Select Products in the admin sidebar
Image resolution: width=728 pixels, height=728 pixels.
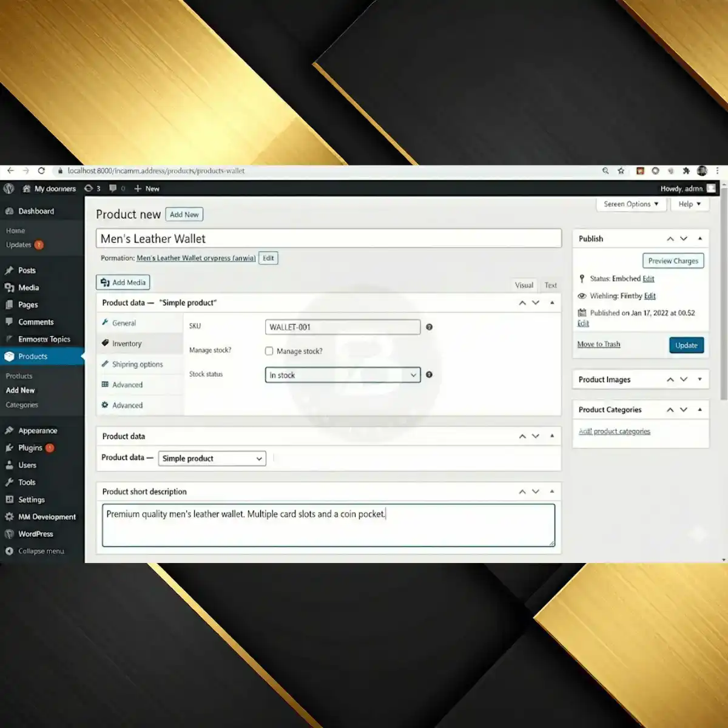(x=33, y=356)
